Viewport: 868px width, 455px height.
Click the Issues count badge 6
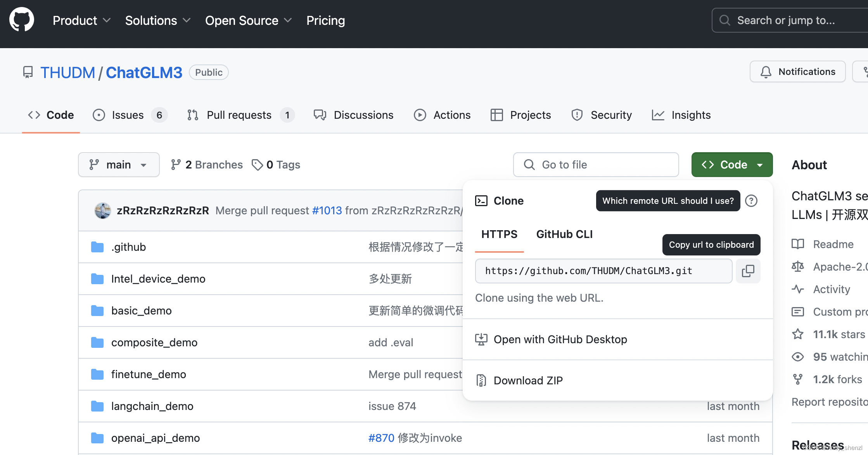[159, 115]
